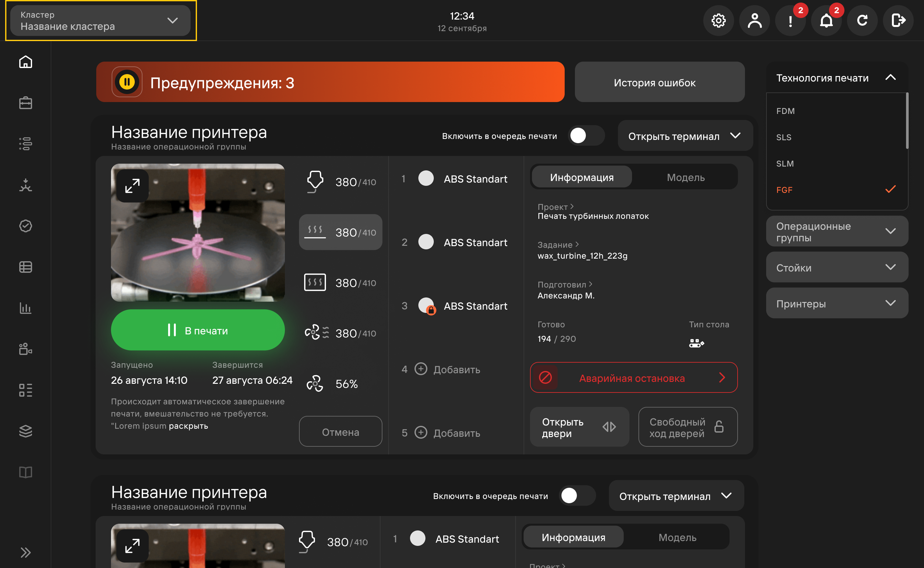This screenshot has width=924, height=568.
Task: Expand Операционные группы filter
Action: coord(837,231)
